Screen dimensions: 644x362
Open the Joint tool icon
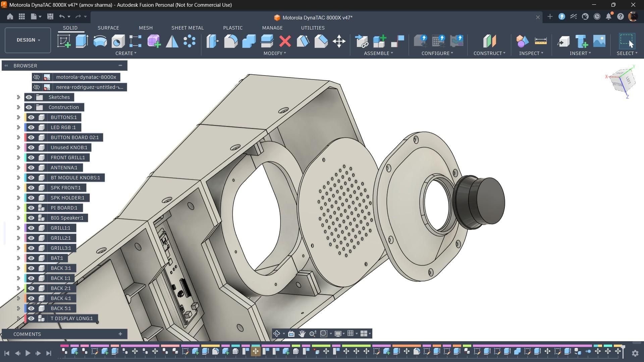coord(398,41)
